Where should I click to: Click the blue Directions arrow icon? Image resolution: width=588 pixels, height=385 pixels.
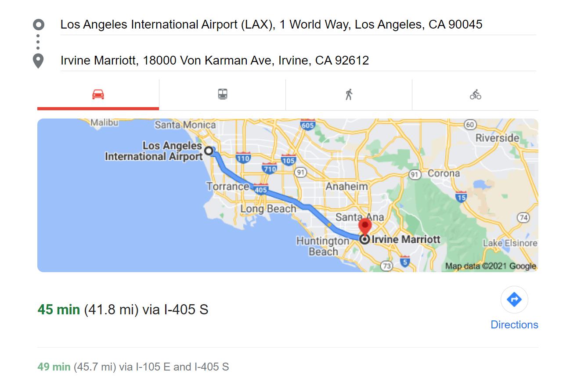point(514,300)
